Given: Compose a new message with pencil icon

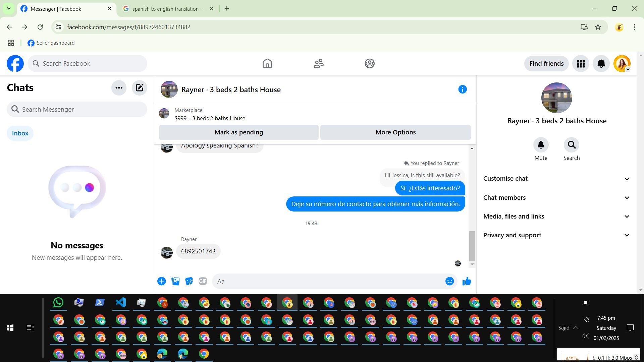Looking at the screenshot, I should [x=139, y=88].
